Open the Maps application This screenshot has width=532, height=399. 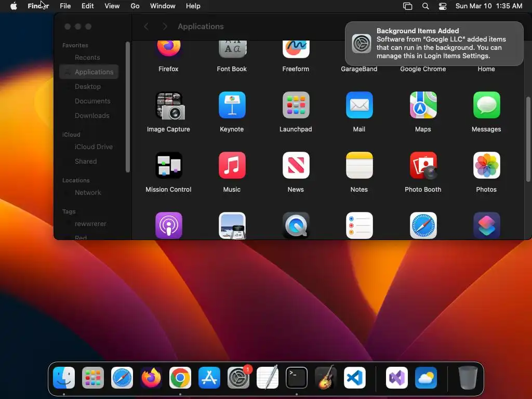[423, 105]
